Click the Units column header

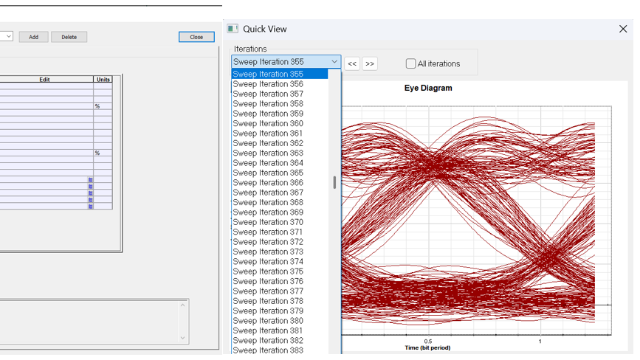[103, 79]
